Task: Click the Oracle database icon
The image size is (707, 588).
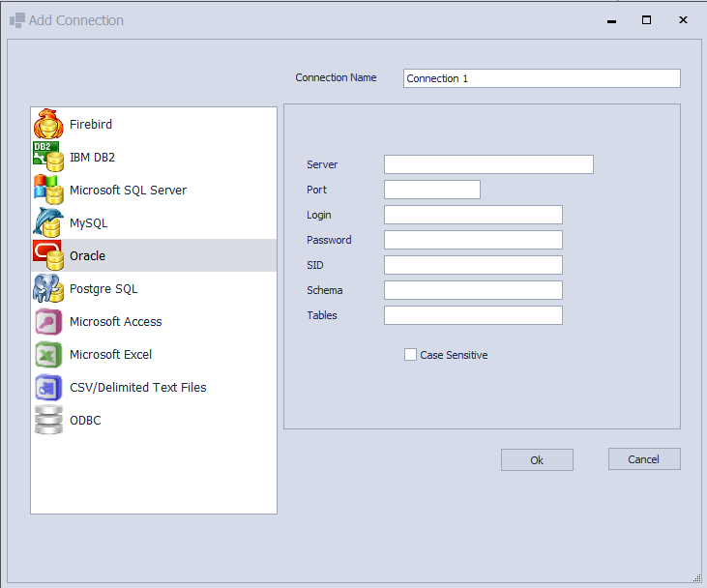Action: point(48,255)
